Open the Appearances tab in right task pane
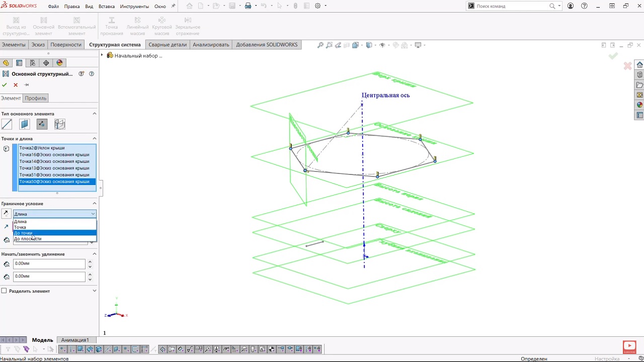644x362 pixels. pyautogui.click(x=639, y=105)
